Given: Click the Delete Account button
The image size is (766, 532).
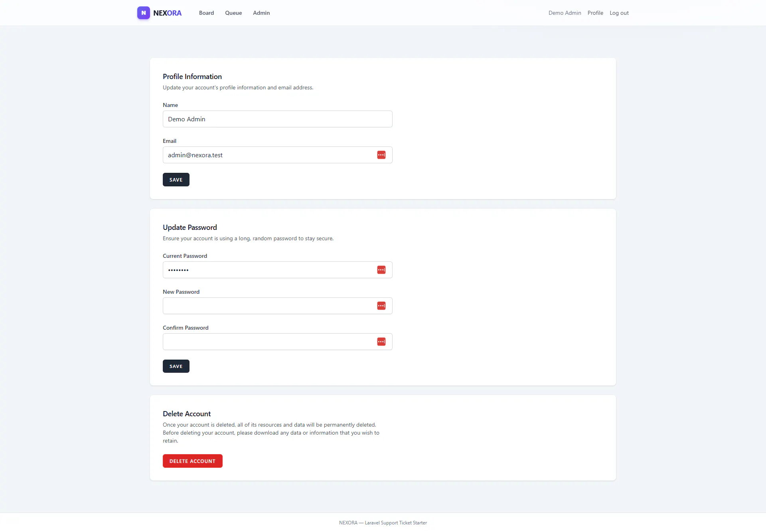Looking at the screenshot, I should (193, 461).
